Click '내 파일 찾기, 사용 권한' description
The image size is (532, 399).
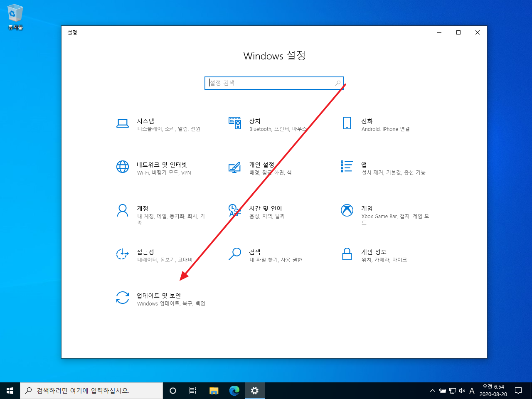pyautogui.click(x=276, y=260)
